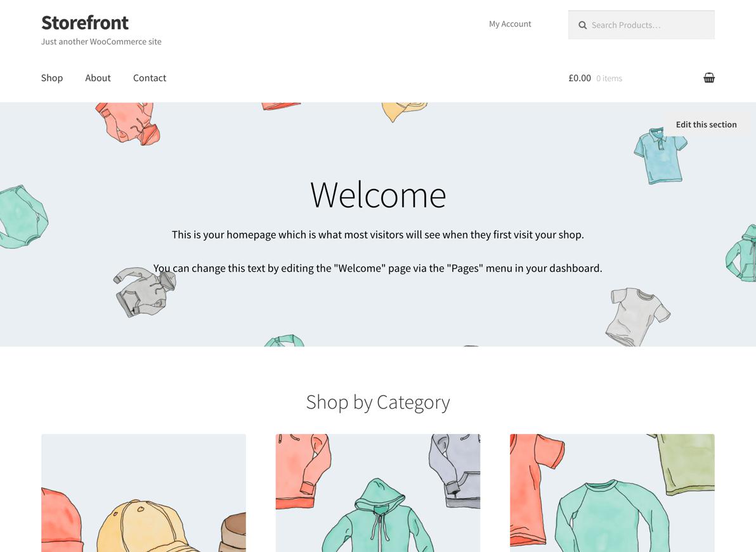Click the Shop by Category heading
756x552 pixels.
378,402
